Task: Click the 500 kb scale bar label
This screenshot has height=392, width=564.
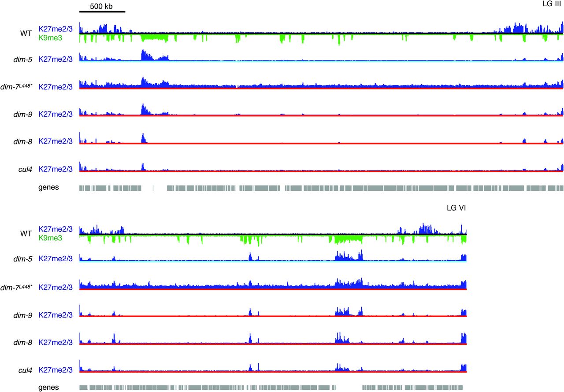Action: coord(102,6)
